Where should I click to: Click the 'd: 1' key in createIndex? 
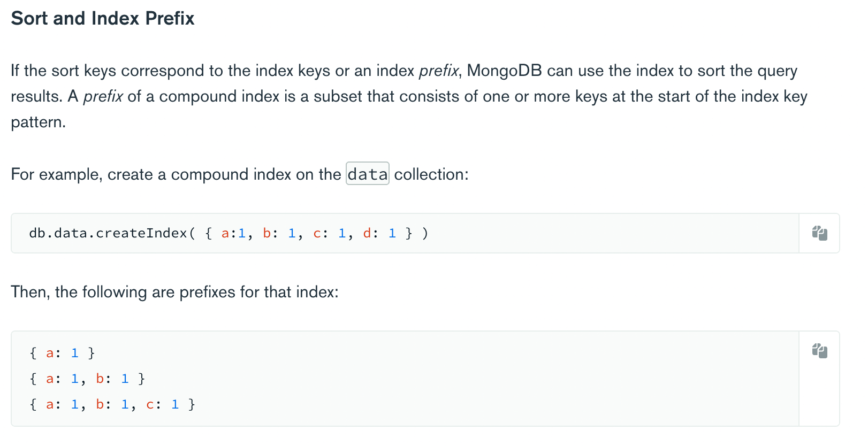click(x=379, y=233)
